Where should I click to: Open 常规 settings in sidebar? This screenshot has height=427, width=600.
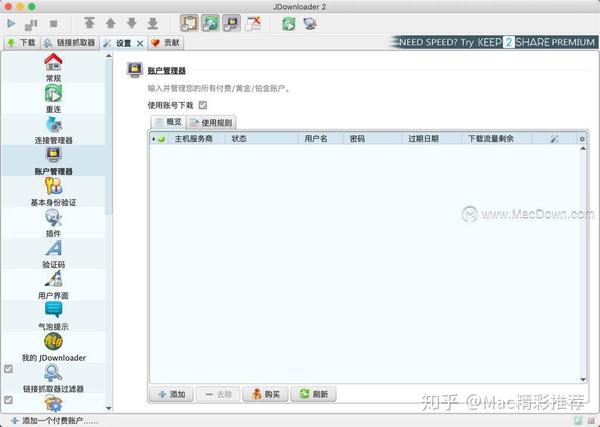click(x=53, y=68)
